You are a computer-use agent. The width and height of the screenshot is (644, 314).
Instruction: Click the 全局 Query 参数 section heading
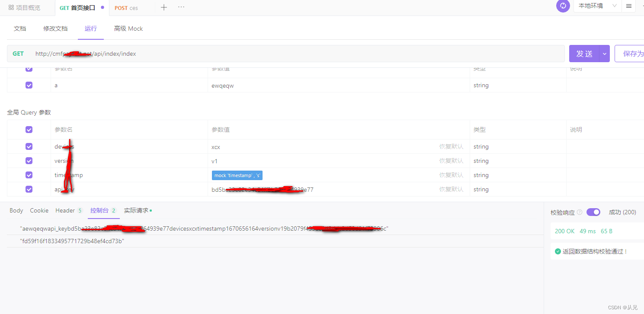pyautogui.click(x=29, y=112)
